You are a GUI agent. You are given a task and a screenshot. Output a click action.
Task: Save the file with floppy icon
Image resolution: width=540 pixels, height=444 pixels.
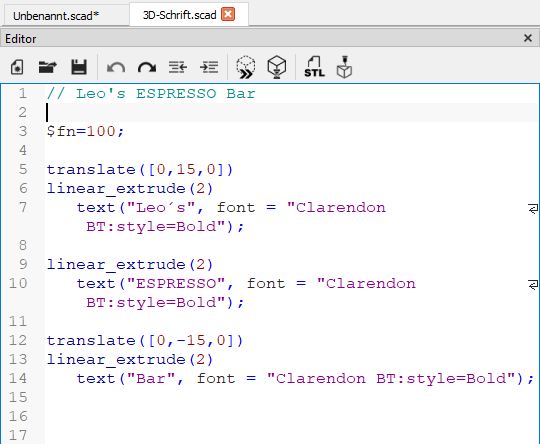coord(79,67)
